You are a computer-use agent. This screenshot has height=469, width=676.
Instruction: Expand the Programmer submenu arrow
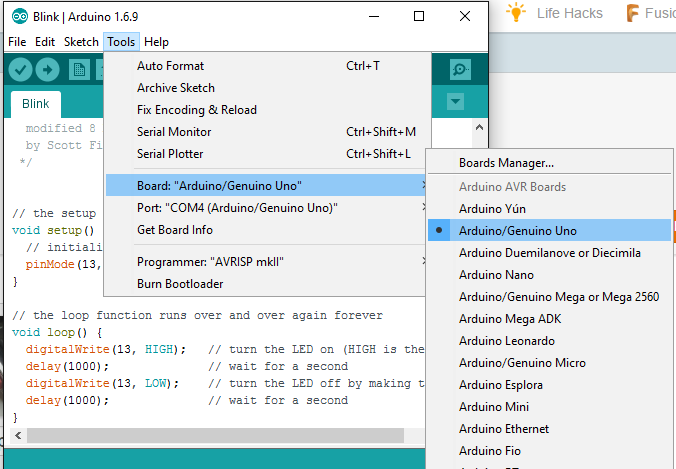coord(423,261)
